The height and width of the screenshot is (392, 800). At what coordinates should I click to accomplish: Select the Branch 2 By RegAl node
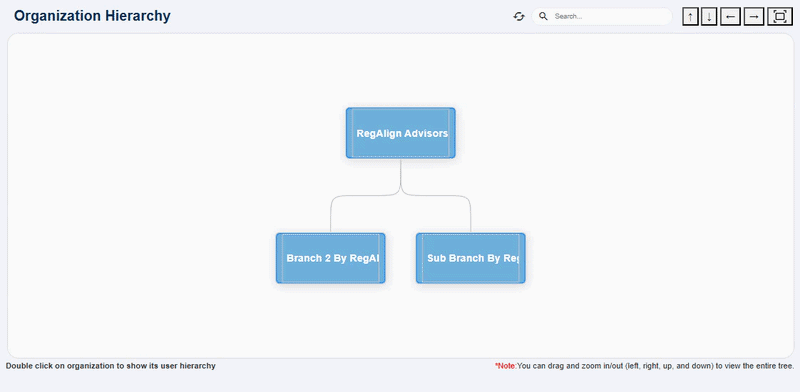tap(331, 258)
